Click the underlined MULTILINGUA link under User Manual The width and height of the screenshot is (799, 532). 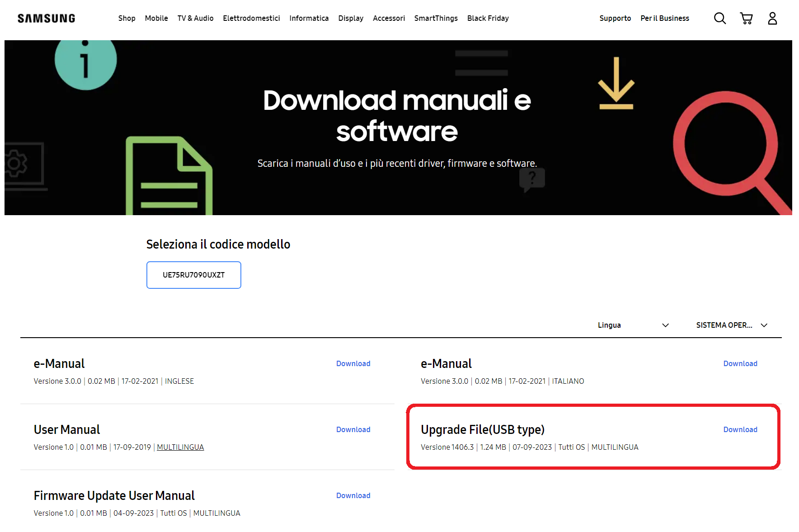[x=180, y=447]
